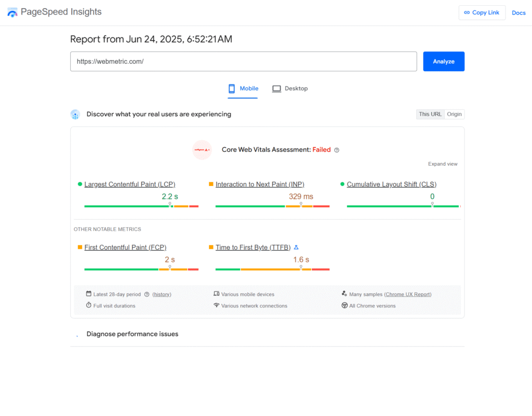Screen dimensions: 532x416
Task: Open First Contentful Paint (FCP) link
Action: coord(125,247)
